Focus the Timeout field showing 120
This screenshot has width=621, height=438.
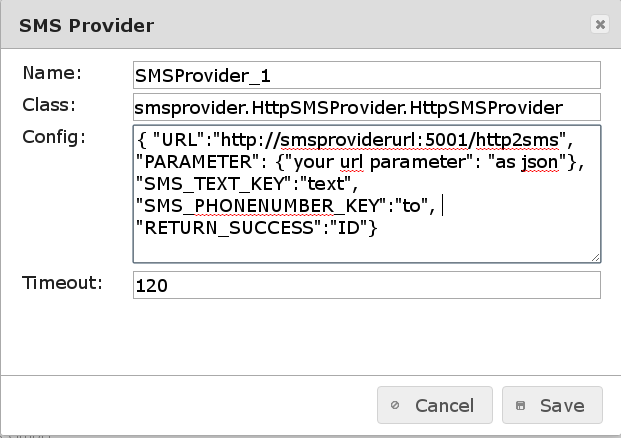(366, 285)
